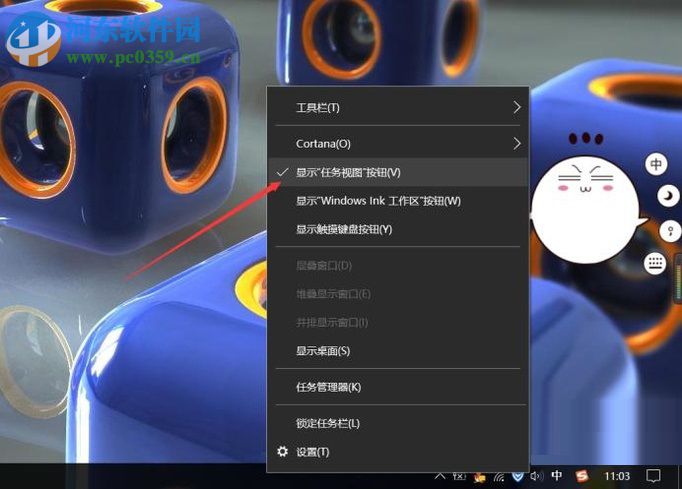Choose 显示桌面(S) in context menu
Image resolution: width=682 pixels, height=489 pixels.
(x=398, y=351)
